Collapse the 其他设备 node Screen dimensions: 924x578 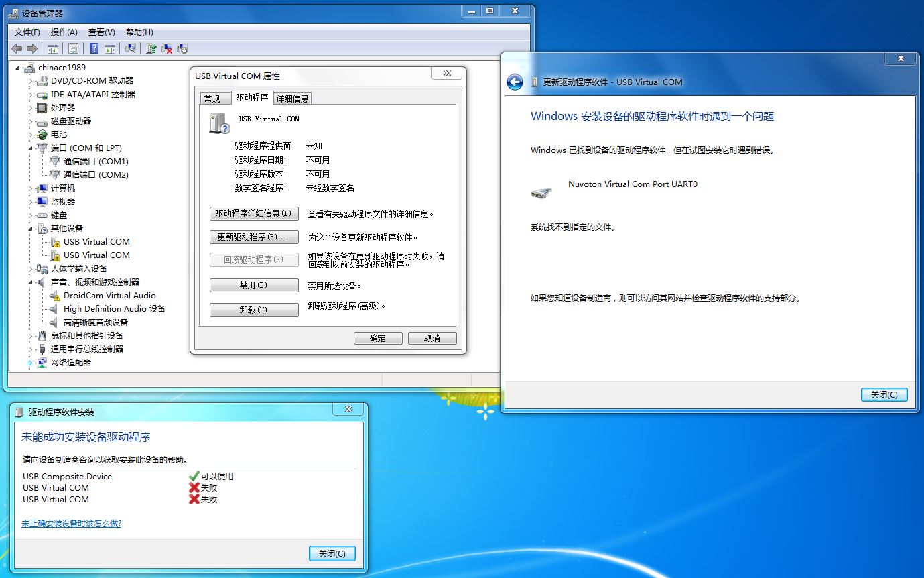[30, 229]
